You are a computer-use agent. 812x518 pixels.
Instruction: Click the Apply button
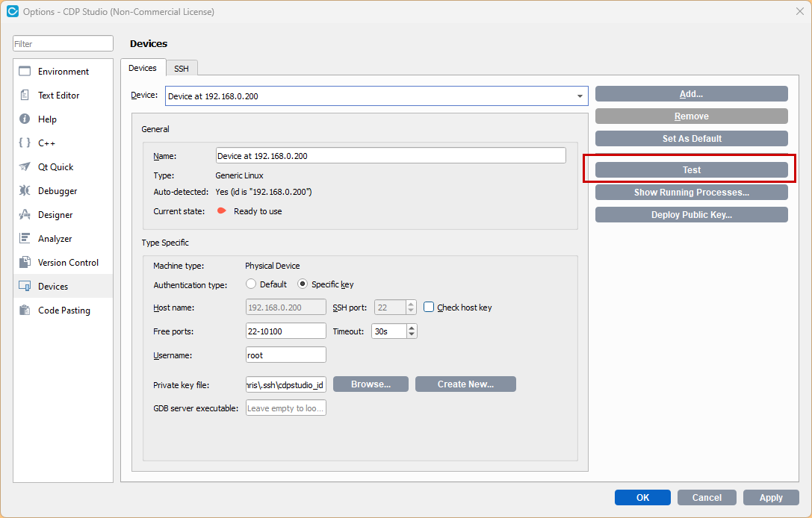coord(771,497)
